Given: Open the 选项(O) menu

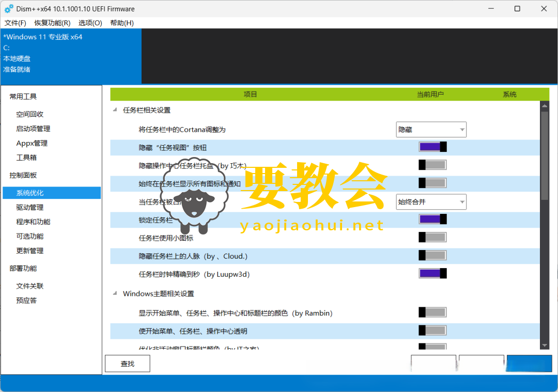Looking at the screenshot, I should click(90, 23).
